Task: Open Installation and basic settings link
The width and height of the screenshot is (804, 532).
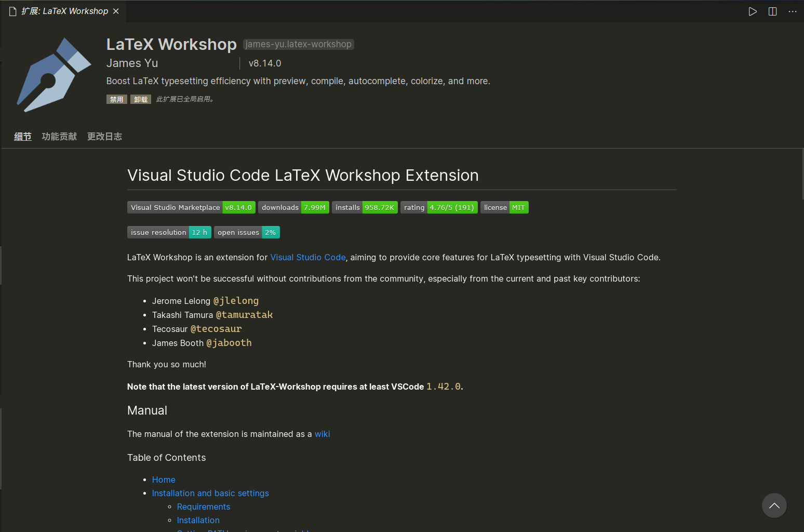Action: (x=210, y=493)
